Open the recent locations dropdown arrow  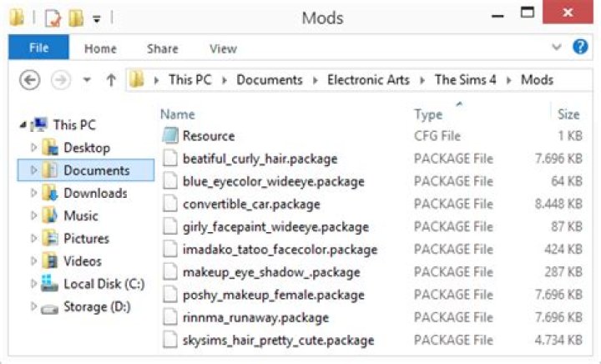click(87, 80)
